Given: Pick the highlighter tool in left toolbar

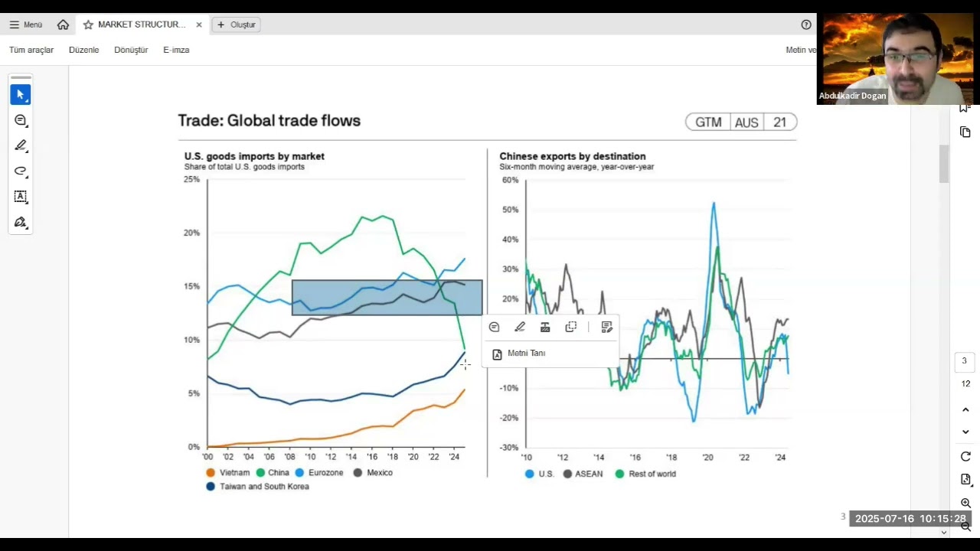Looking at the screenshot, I should coord(21,145).
